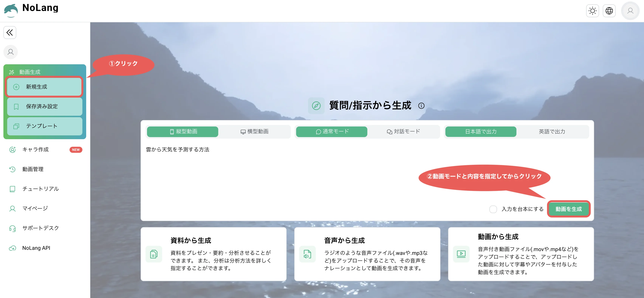Collapse the sidebar with double-chevron icon
Image resolution: width=644 pixels, height=298 pixels.
[10, 33]
